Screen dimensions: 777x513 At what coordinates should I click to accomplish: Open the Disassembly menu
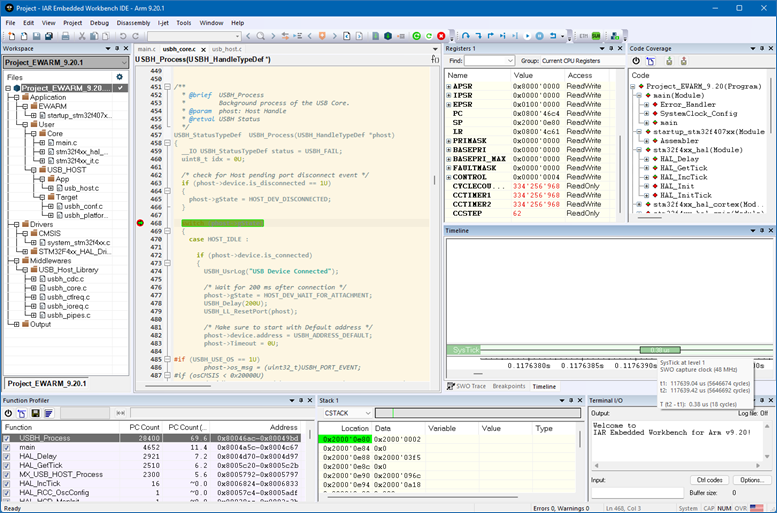(x=133, y=23)
